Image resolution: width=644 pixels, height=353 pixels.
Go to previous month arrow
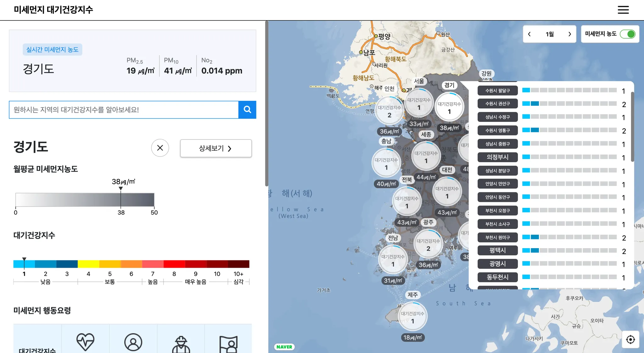530,34
